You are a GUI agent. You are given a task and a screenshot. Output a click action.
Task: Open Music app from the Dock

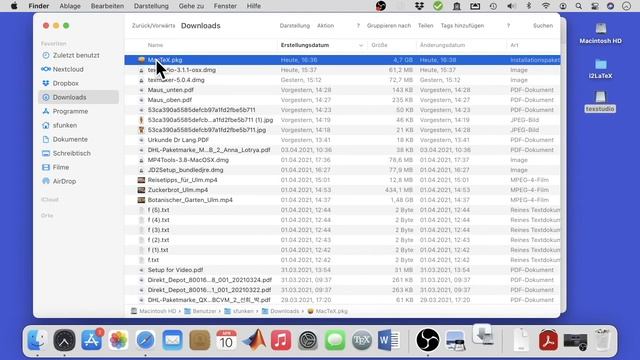281,340
